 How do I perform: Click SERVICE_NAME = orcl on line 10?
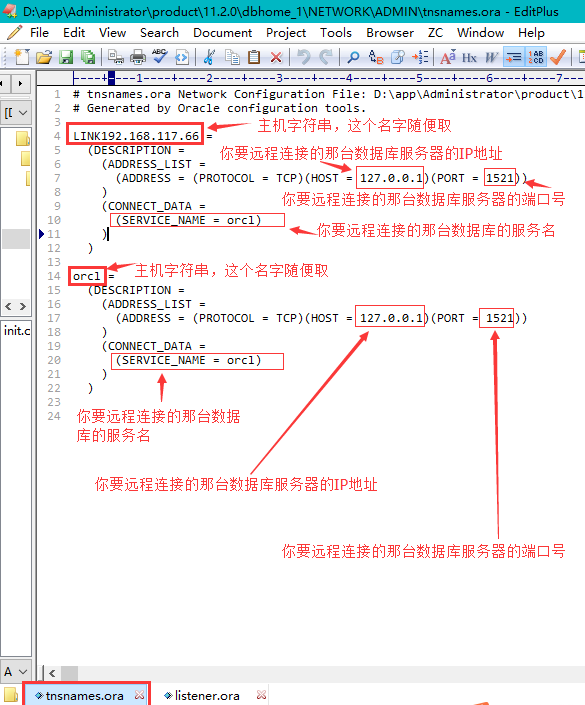tap(188, 220)
